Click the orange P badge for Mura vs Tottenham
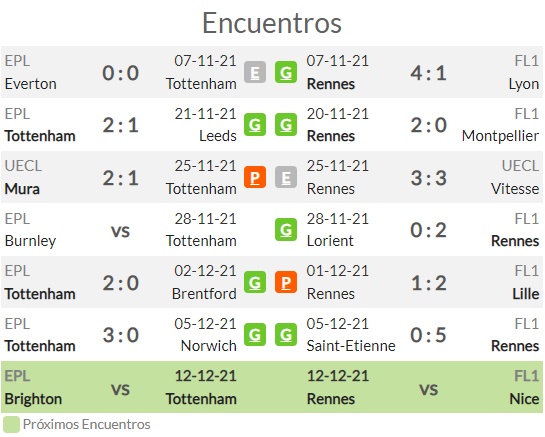Image resolution: width=545 pixels, height=437 pixels. click(x=255, y=177)
